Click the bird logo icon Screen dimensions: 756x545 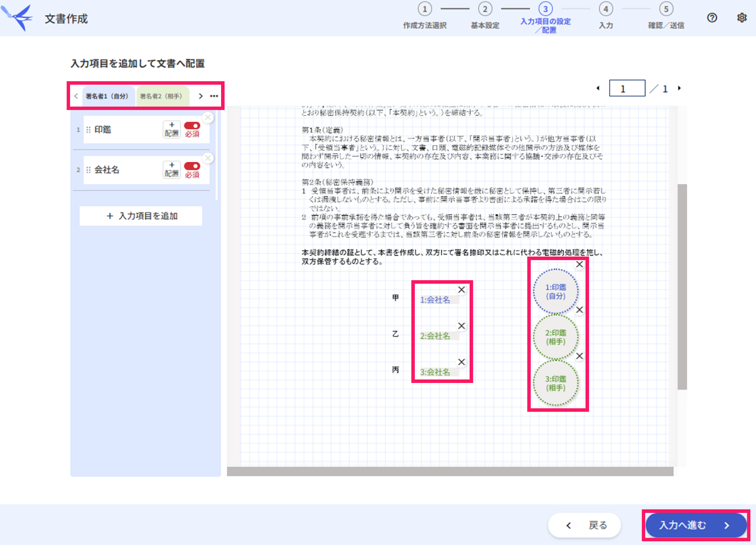[17, 17]
